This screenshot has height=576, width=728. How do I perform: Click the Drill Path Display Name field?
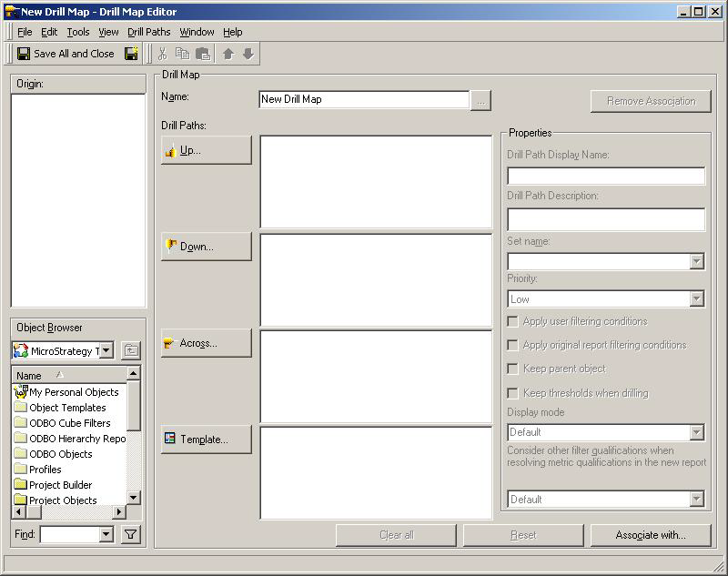[605, 176]
